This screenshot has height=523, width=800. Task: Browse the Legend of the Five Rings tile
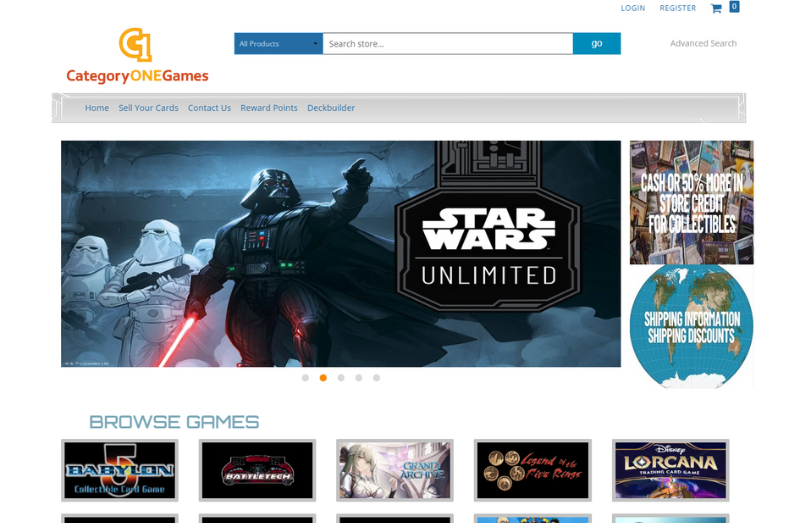point(533,470)
